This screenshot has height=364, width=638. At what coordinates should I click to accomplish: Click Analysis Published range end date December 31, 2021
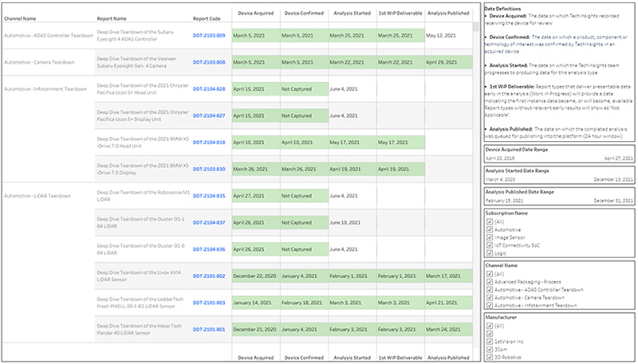[x=613, y=201]
